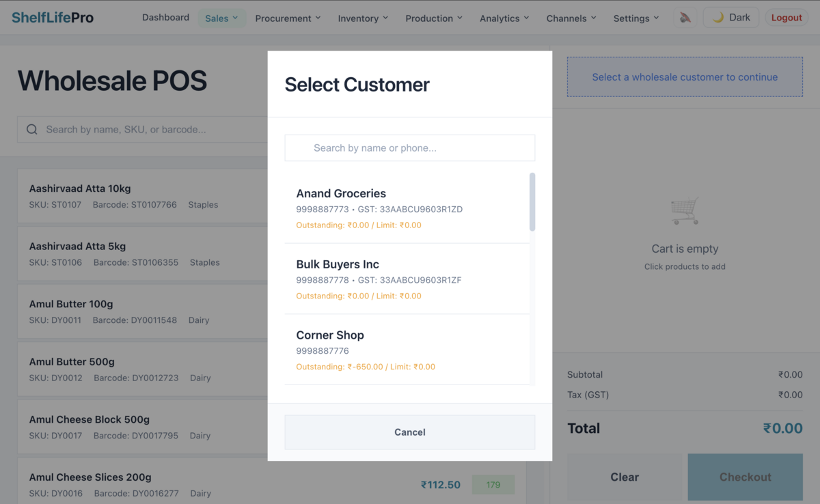Click the customer search field in the modal
This screenshot has width=820, height=504.
tap(409, 147)
